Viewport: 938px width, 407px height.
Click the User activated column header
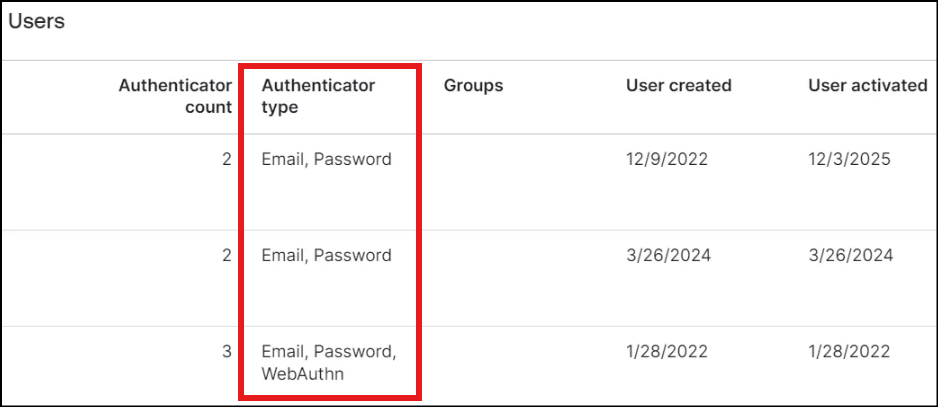(867, 86)
